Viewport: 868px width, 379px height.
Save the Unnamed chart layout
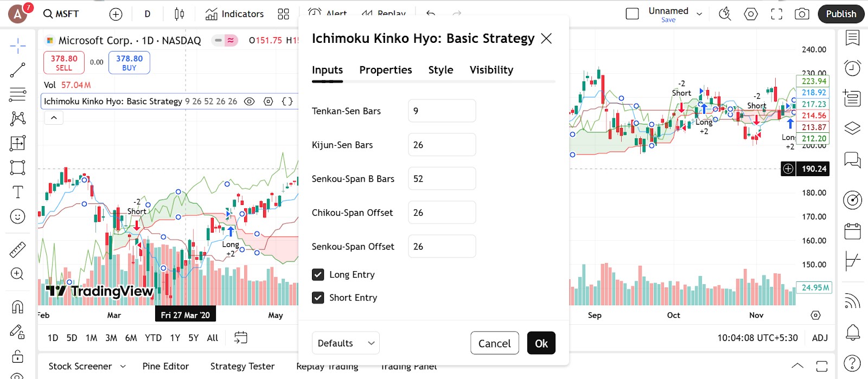click(668, 20)
